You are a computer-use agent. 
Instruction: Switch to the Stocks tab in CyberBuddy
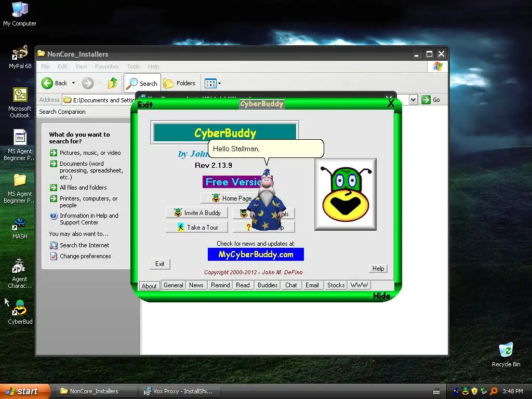click(336, 285)
